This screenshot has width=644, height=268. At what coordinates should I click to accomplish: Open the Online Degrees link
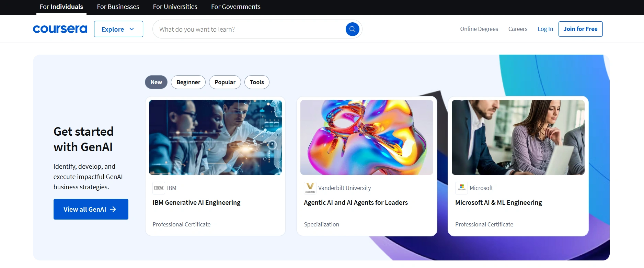pyautogui.click(x=479, y=29)
